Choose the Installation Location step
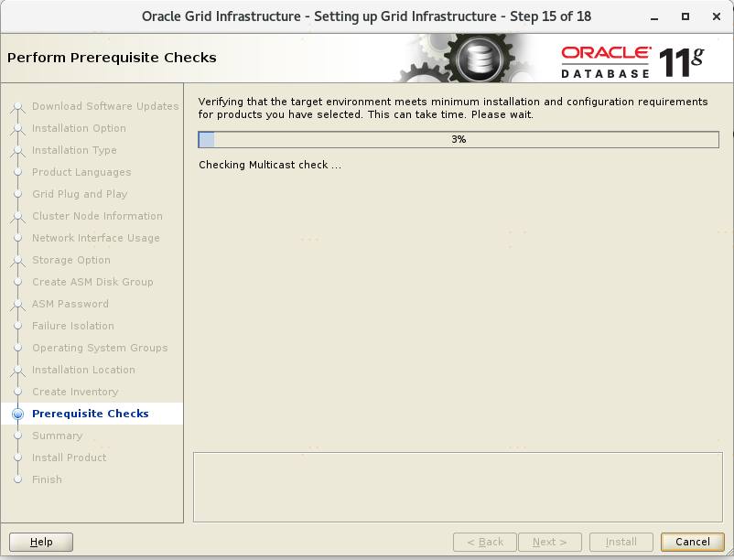734x560 pixels. (83, 370)
